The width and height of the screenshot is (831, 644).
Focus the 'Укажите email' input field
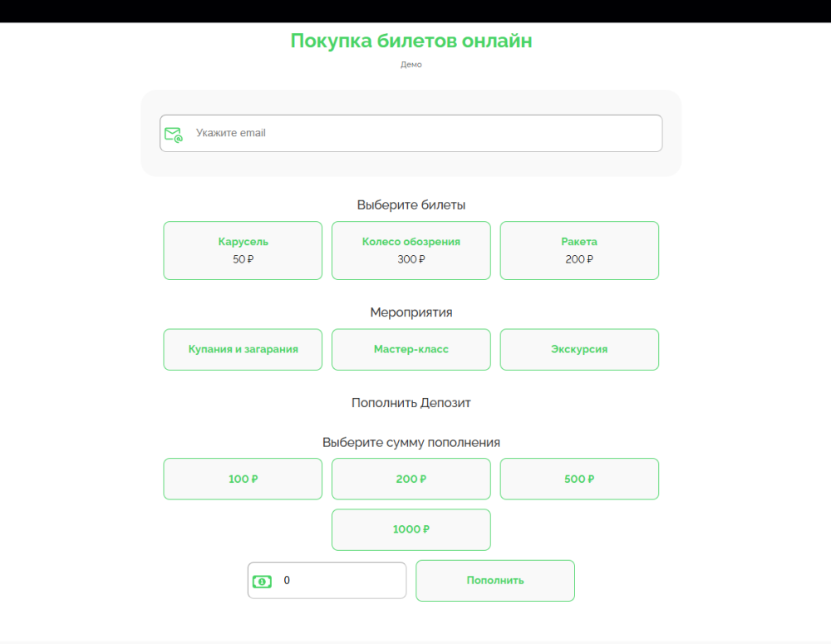click(424, 133)
